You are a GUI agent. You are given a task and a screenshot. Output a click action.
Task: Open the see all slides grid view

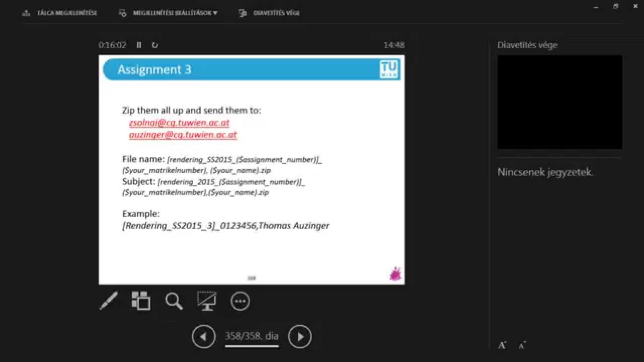pyautogui.click(x=141, y=301)
